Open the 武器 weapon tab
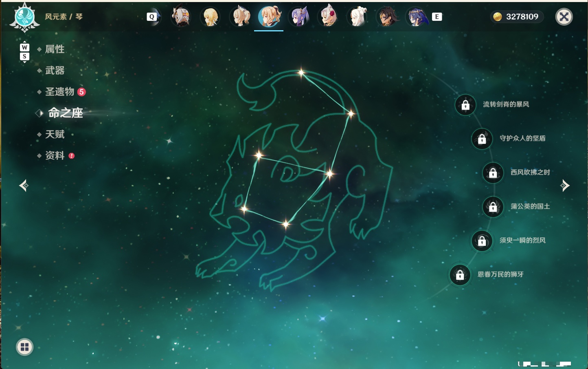Screen dimensions: 588x369 click(x=55, y=71)
